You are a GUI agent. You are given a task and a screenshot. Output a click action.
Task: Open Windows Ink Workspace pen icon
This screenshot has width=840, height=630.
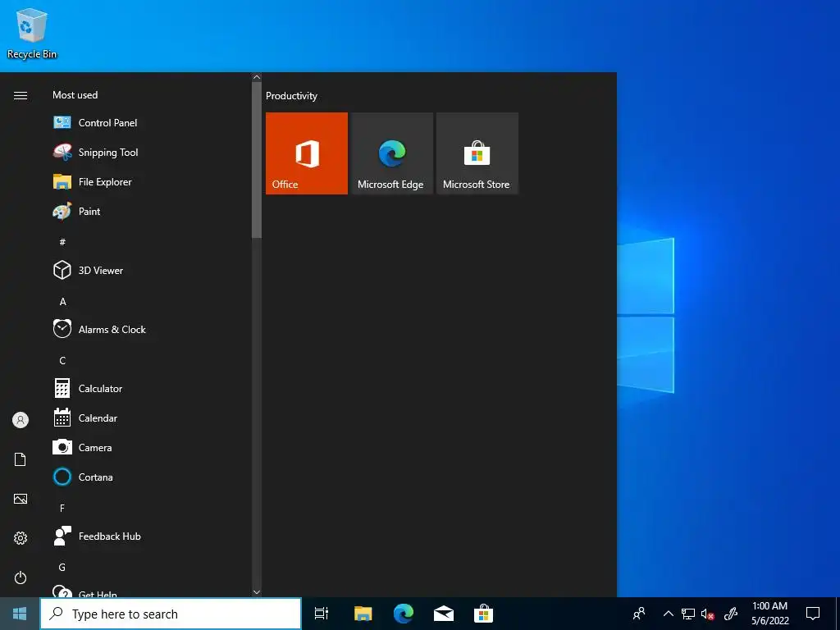coord(731,614)
